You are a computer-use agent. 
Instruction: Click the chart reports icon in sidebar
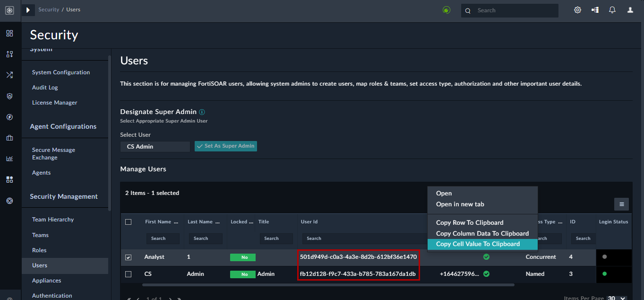click(9, 159)
